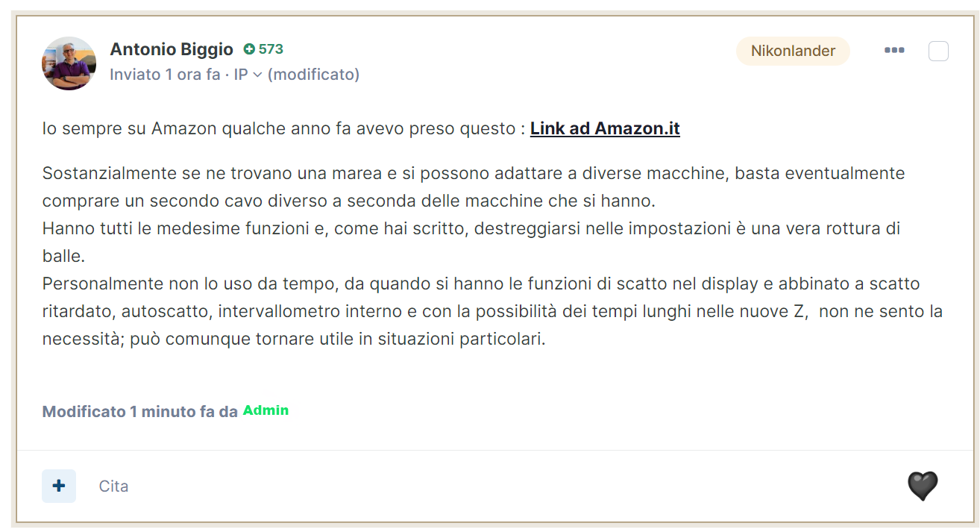
Task: Click the Nikonlander rank badge
Action: click(x=793, y=51)
